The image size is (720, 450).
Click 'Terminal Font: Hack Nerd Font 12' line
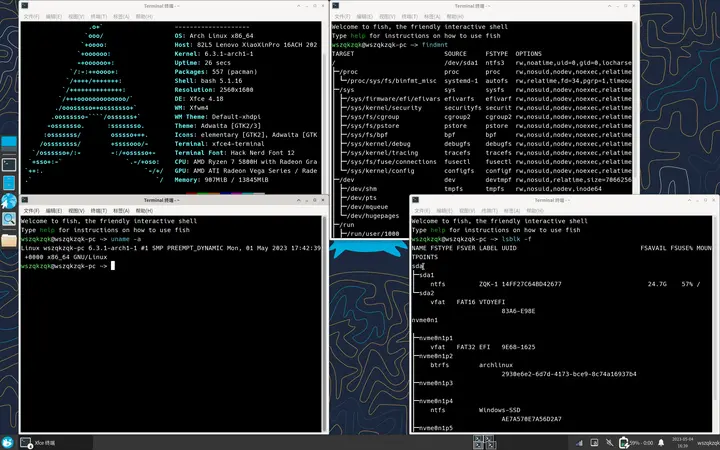click(x=235, y=153)
